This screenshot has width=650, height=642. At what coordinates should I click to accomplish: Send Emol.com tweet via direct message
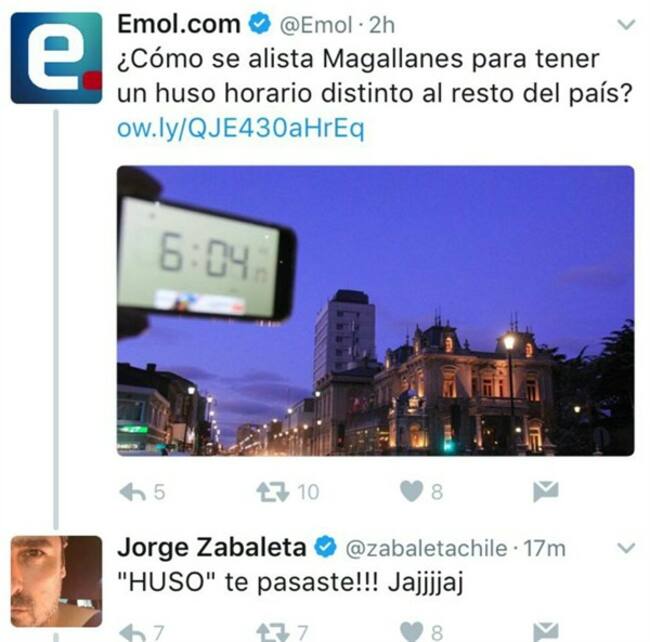[546, 492]
